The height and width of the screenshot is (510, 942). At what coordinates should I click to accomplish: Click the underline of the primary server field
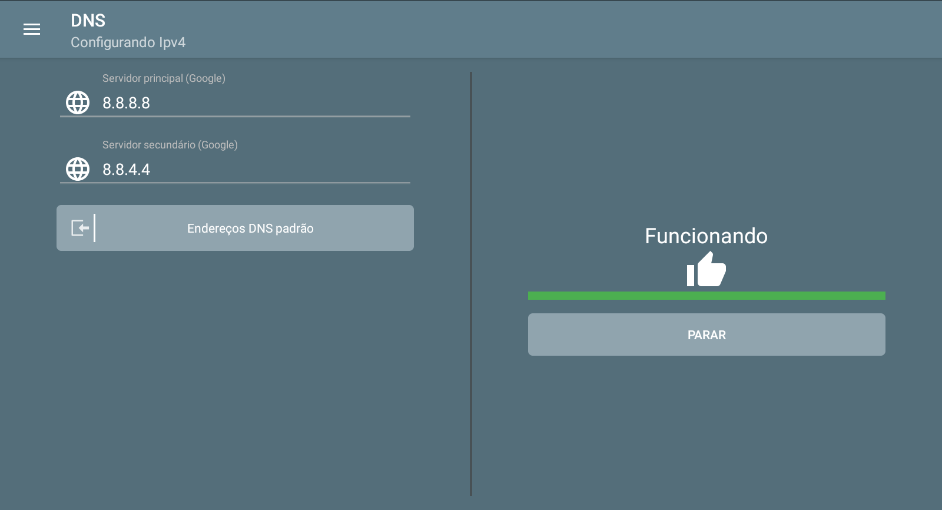[x=235, y=116]
